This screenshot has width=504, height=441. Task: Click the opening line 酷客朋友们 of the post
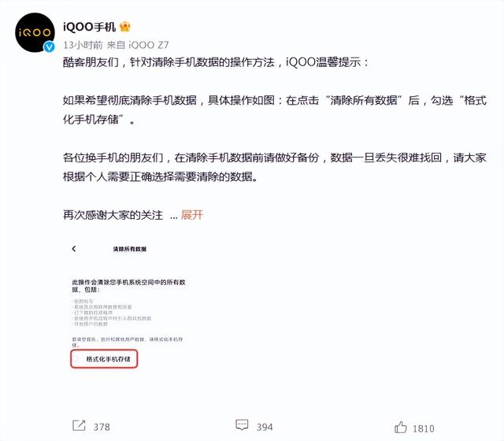coord(91,62)
